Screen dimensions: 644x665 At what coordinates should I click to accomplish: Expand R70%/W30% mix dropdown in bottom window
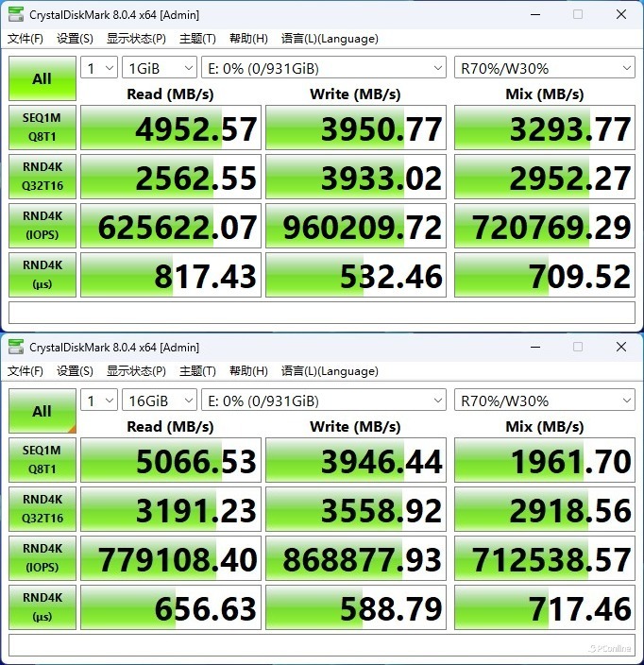545,400
